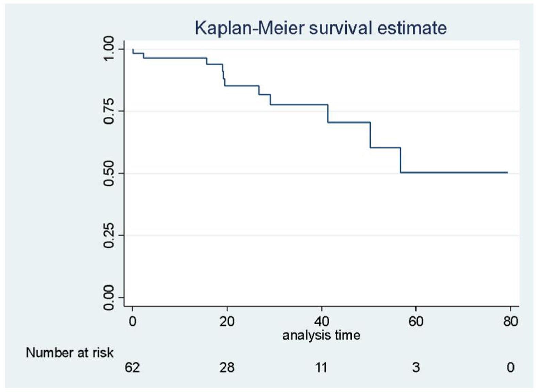Click the curve's starting point at 1.00

point(133,49)
